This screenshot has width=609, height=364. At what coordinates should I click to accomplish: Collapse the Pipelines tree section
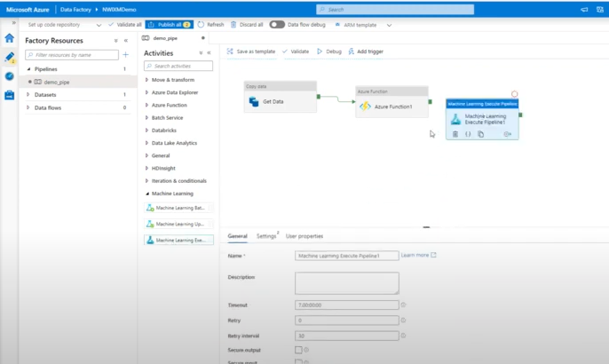[x=28, y=68]
